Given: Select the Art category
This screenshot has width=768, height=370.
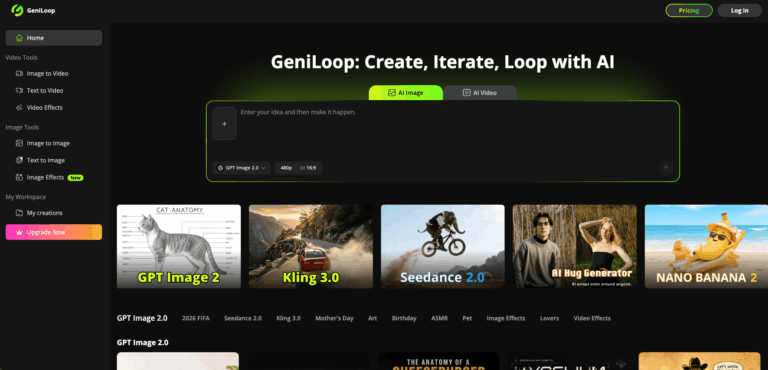Looking at the screenshot, I should (373, 319).
